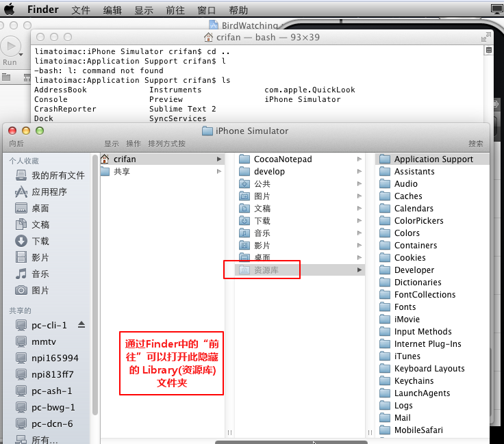The image size is (504, 444).
Task: Expand the 共享 folder arrow
Action: coord(219,172)
